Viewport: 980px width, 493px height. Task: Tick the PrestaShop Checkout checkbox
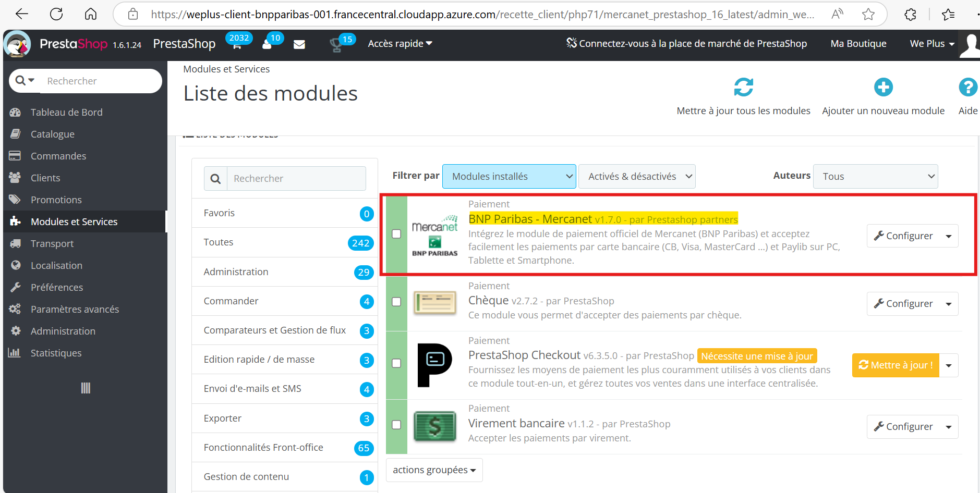pos(396,363)
